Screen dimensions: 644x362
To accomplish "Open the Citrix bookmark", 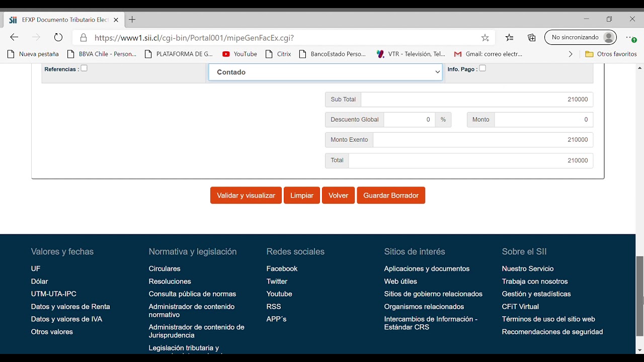I will pos(278,54).
